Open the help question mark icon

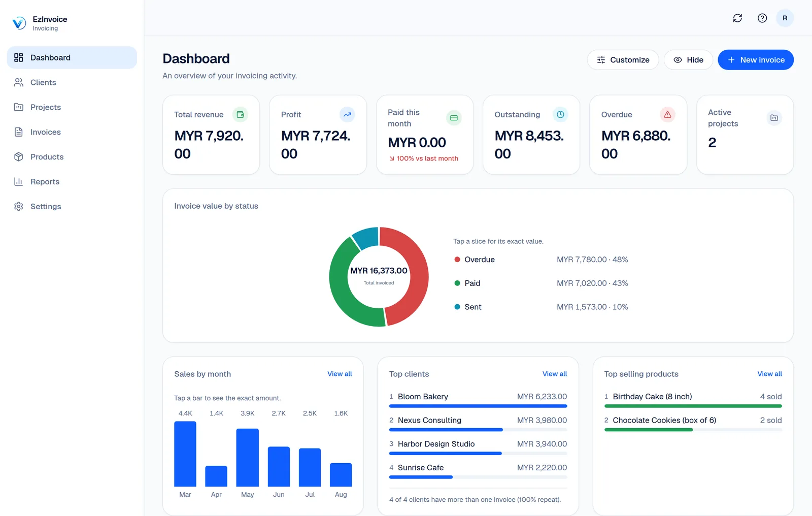click(762, 18)
